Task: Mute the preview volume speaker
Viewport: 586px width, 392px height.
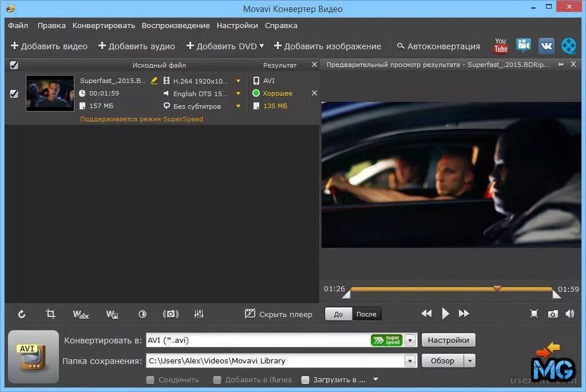Action: point(570,314)
